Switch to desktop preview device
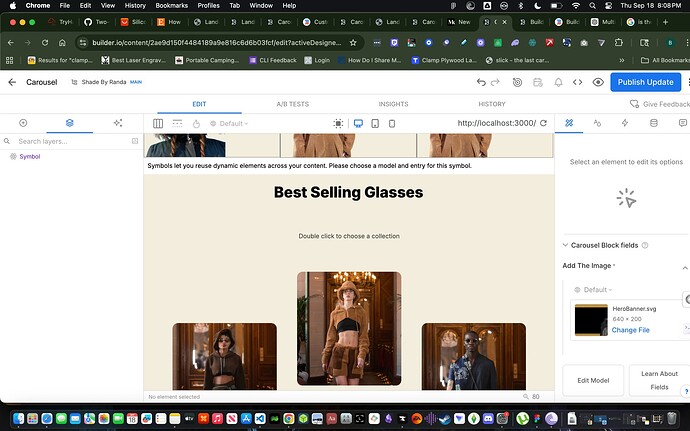The width and height of the screenshot is (690, 431). 358,124
